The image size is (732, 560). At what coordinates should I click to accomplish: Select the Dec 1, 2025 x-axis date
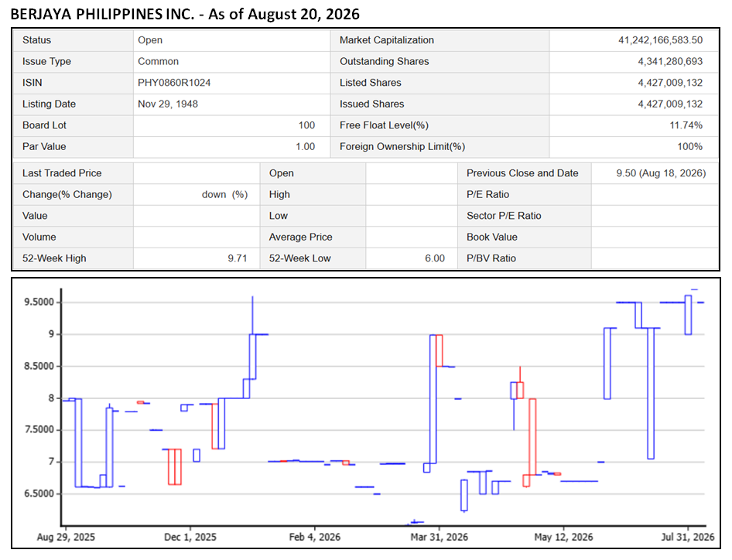[190, 537]
